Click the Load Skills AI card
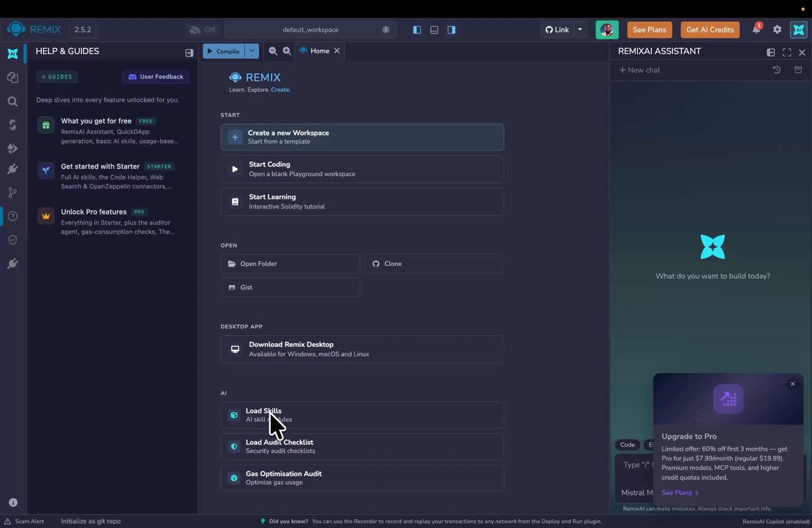Viewport: 812px width, 528px height. [x=362, y=415]
